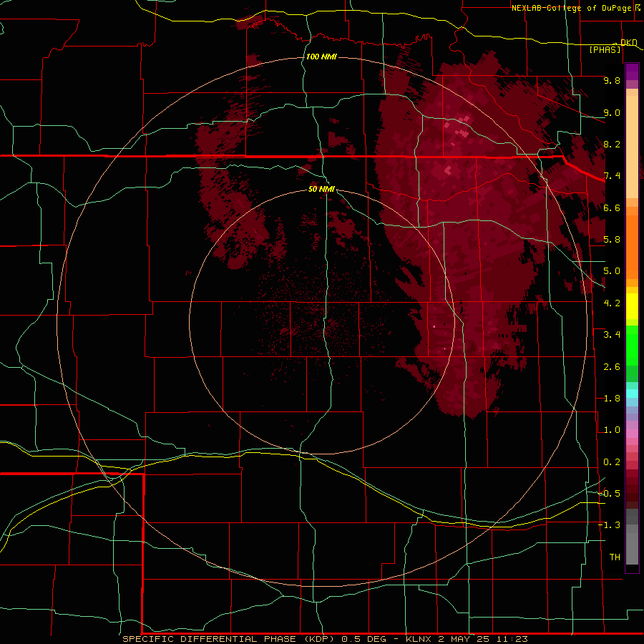
Task: Click the KDP product caption at bottom
Action: click(x=326, y=639)
